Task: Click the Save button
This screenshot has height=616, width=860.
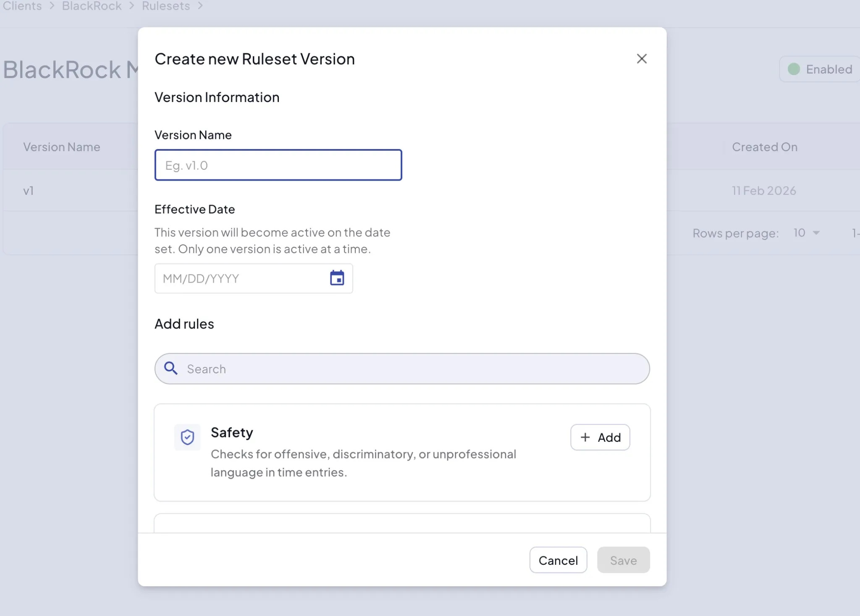Action: (623, 560)
